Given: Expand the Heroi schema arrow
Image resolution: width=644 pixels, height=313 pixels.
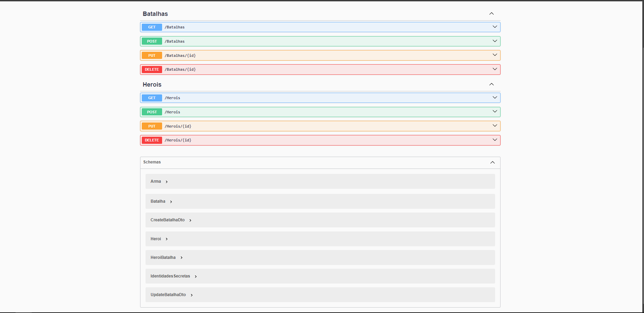Looking at the screenshot, I should pyautogui.click(x=166, y=239).
